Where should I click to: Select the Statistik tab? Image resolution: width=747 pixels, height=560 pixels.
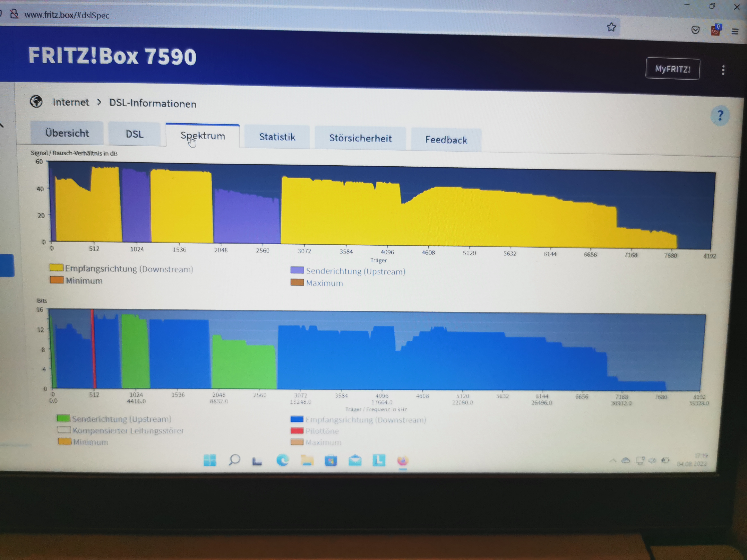277,137
